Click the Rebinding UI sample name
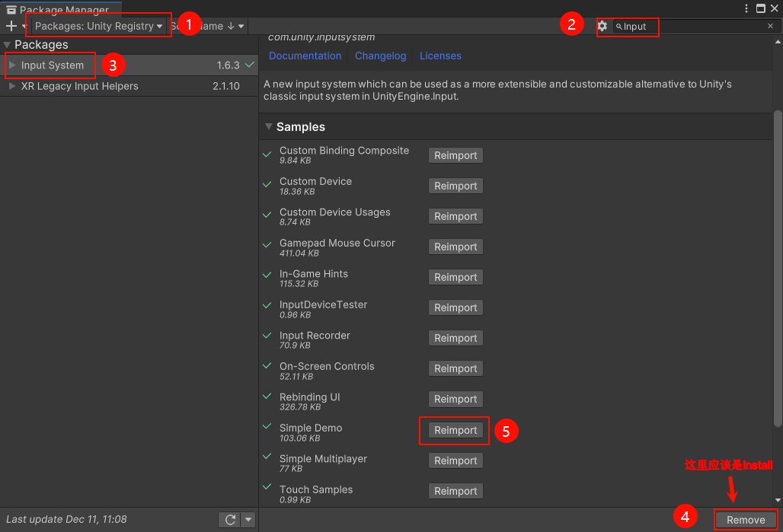 click(x=309, y=397)
